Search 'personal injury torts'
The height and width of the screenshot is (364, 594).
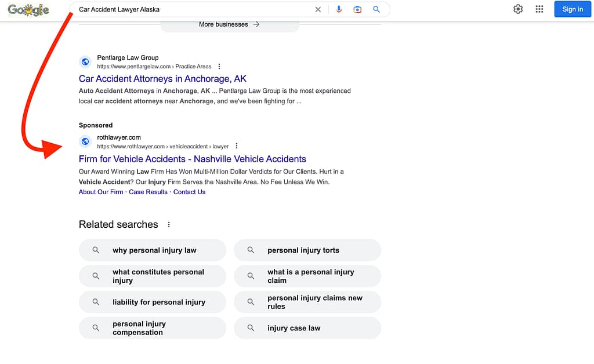click(307, 250)
